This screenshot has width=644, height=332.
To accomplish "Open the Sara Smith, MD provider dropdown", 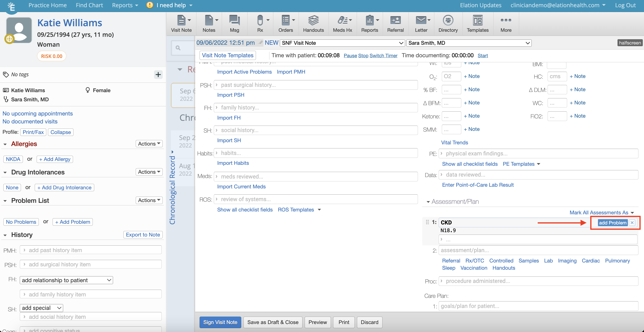I will 469,43.
